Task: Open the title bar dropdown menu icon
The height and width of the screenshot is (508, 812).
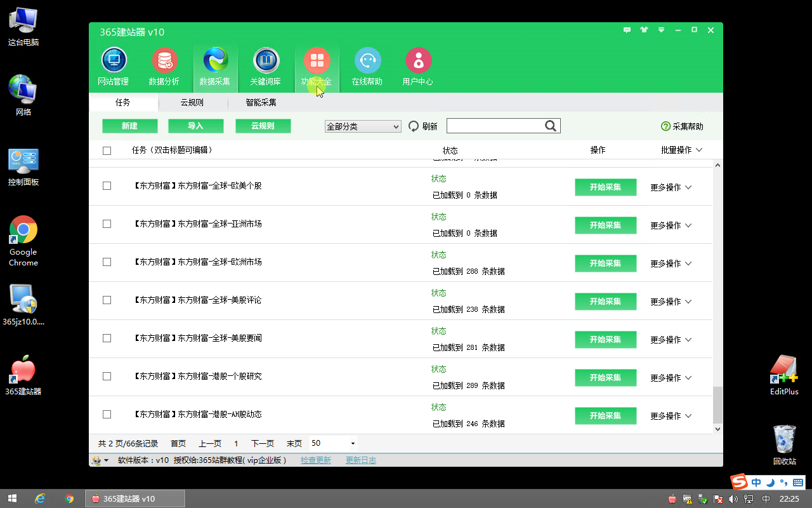Action: coord(662,30)
